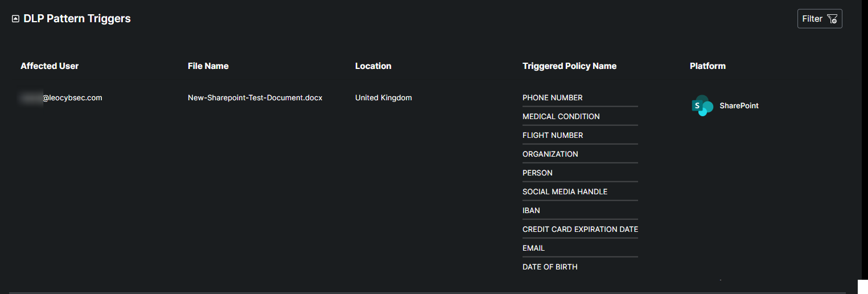Select the IBAN policy entry

click(x=531, y=211)
